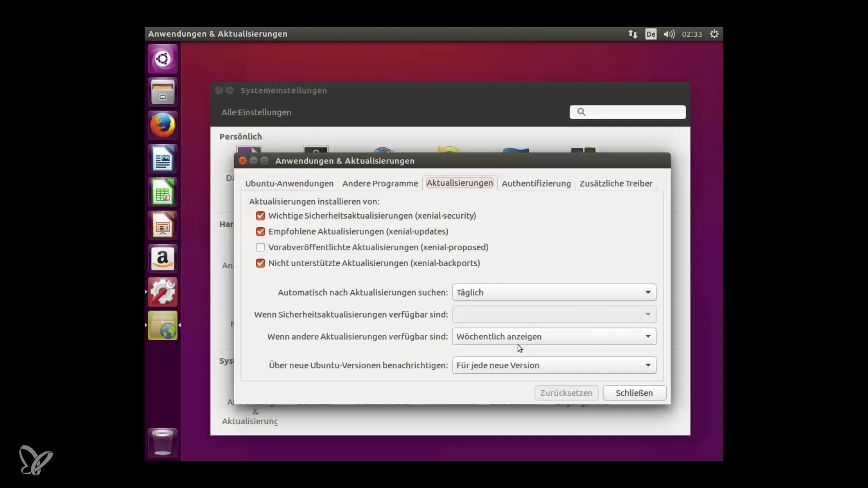This screenshot has height=488, width=868.
Task: Click the volume indicator in top panel
Action: pos(669,34)
